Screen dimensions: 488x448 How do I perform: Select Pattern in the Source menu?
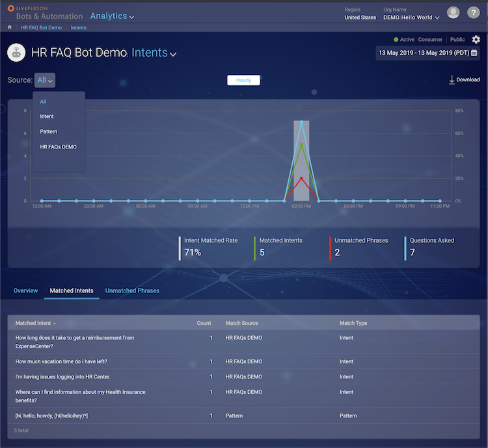49,132
